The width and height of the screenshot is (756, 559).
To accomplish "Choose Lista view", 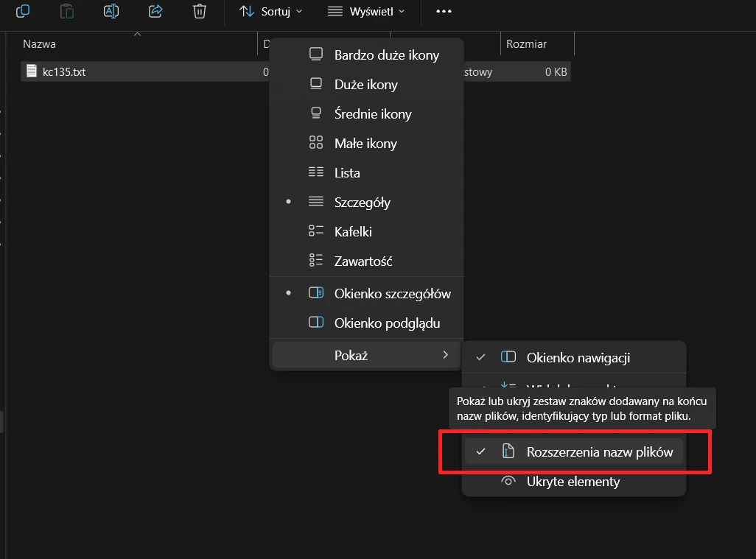I will click(366, 172).
